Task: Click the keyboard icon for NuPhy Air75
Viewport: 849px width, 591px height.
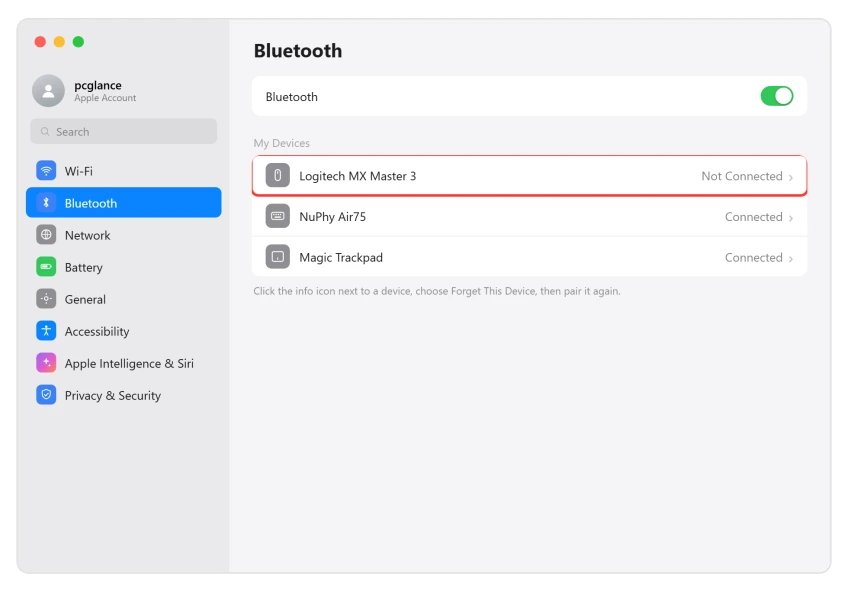Action: (277, 216)
